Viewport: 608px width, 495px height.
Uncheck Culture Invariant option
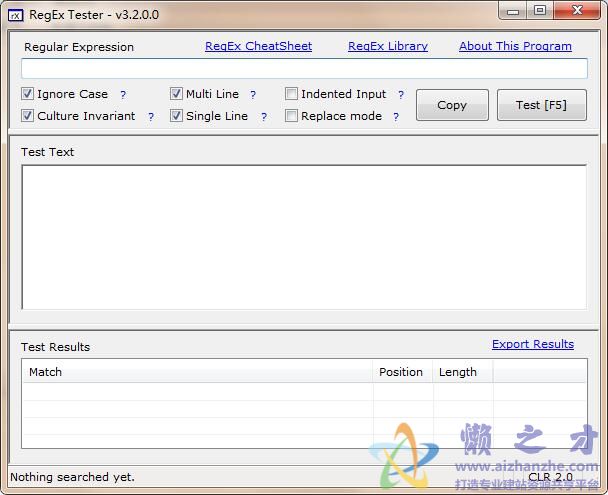pos(28,116)
